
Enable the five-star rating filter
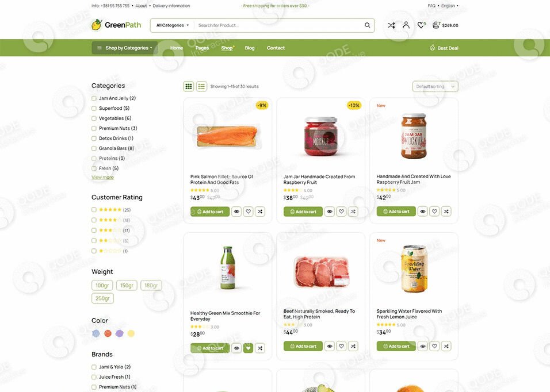coord(94,210)
